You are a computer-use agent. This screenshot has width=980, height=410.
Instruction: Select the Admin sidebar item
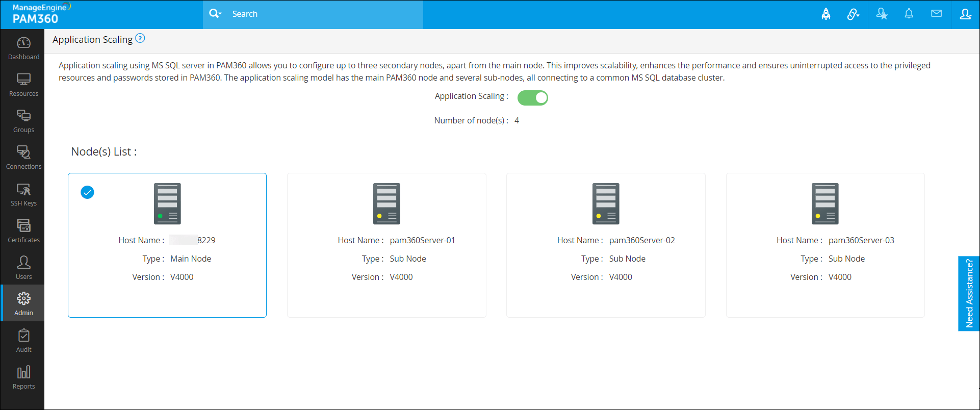coord(23,304)
